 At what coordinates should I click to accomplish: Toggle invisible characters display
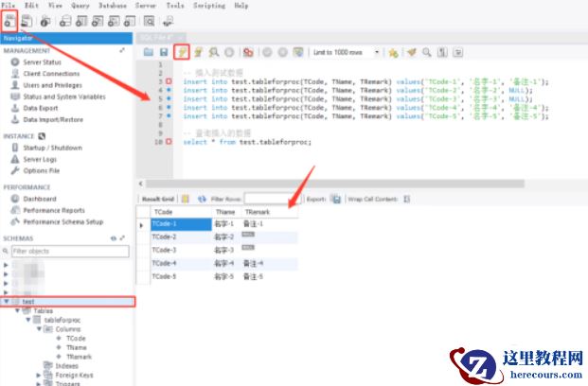442,52
